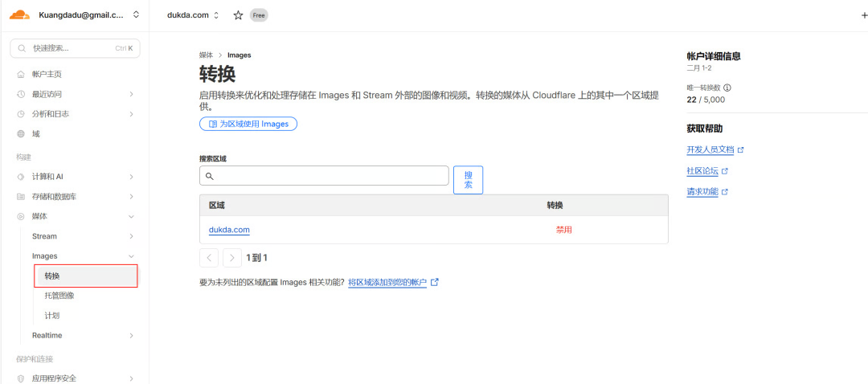
Task: Open 开发人员文档 link
Action: [x=710, y=149]
